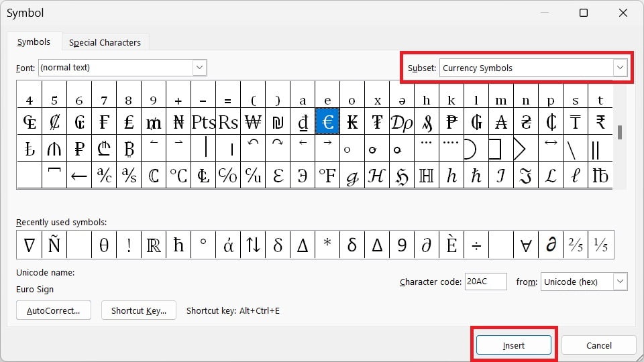The width and height of the screenshot is (644, 362).
Task: Switch to the Special Characters tab
Action: (x=105, y=42)
